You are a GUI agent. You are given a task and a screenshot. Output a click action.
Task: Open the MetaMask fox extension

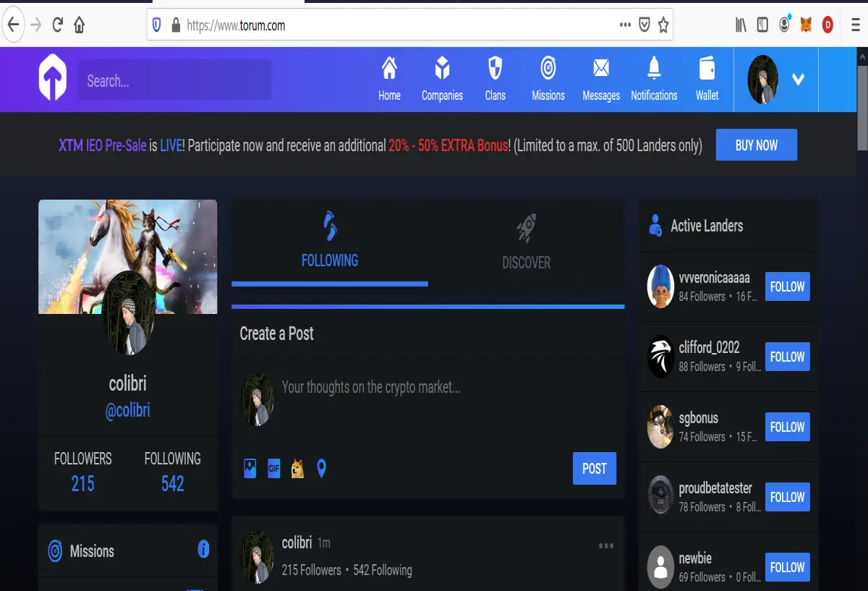pyautogui.click(x=806, y=25)
